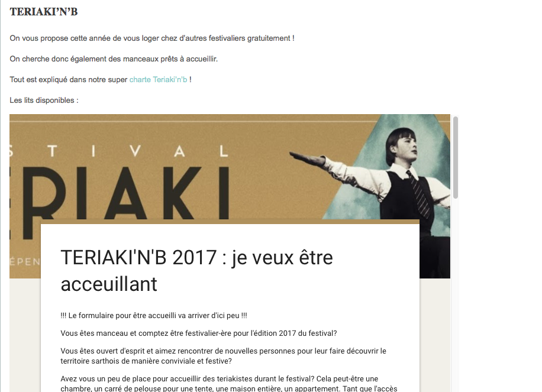Click the 'formulaire pour être accueilli' notice
542x392 pixels.
154,316
